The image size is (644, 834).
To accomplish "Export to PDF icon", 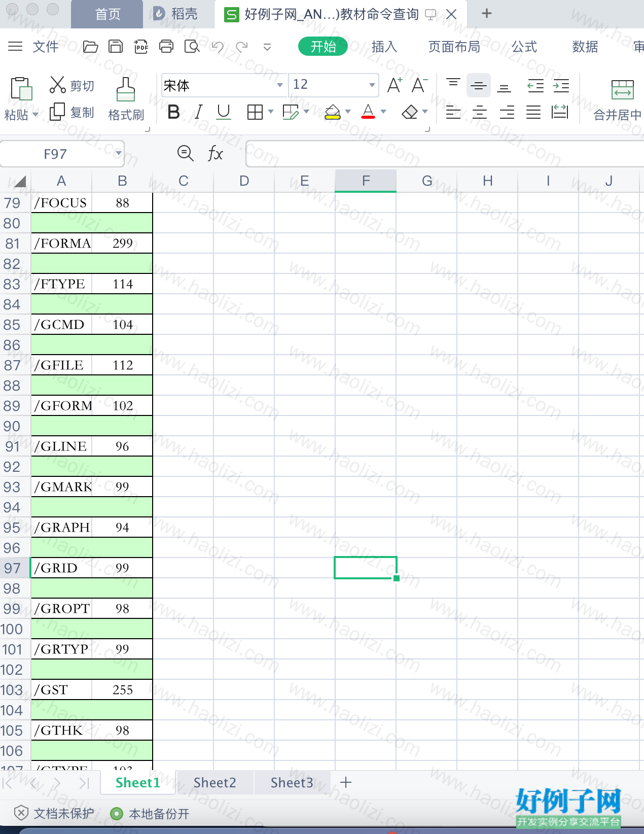I will 141,47.
